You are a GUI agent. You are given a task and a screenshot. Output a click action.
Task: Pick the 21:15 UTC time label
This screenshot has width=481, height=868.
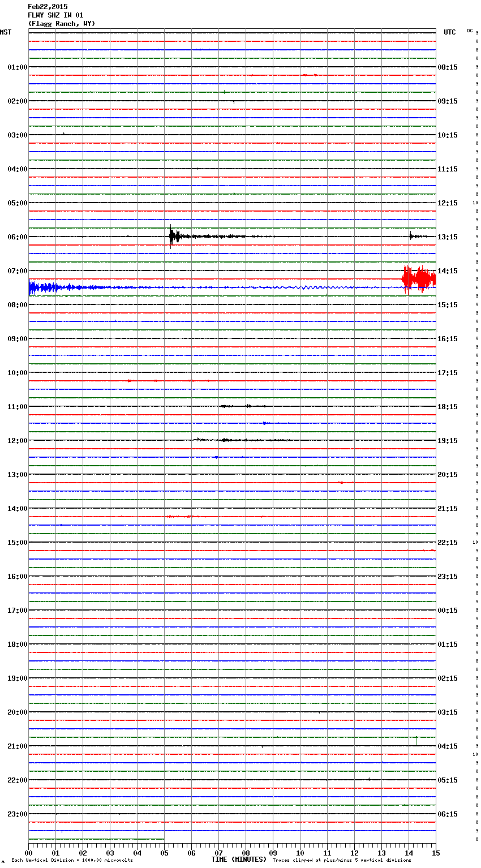coord(448,509)
